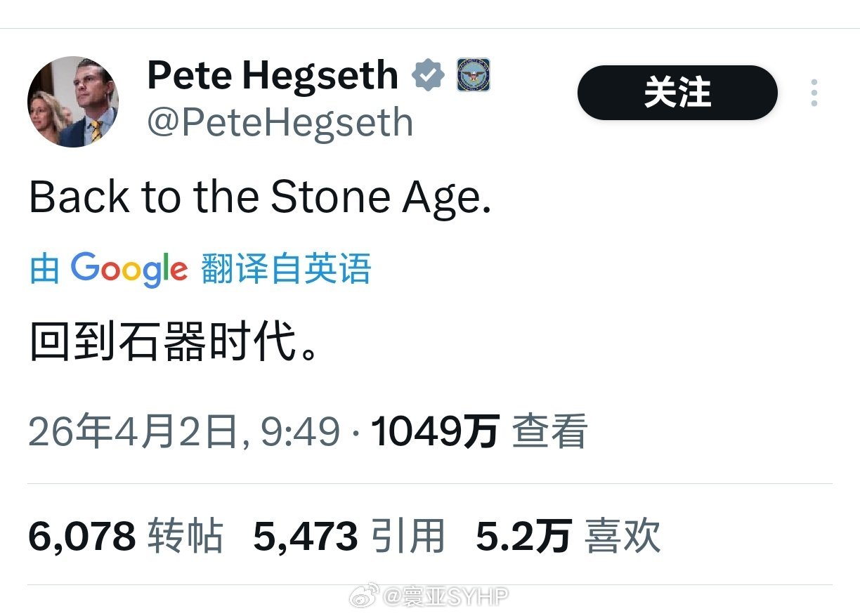860x616 pixels.
Task: Click the Pete Hegseth display name
Action: tap(273, 75)
